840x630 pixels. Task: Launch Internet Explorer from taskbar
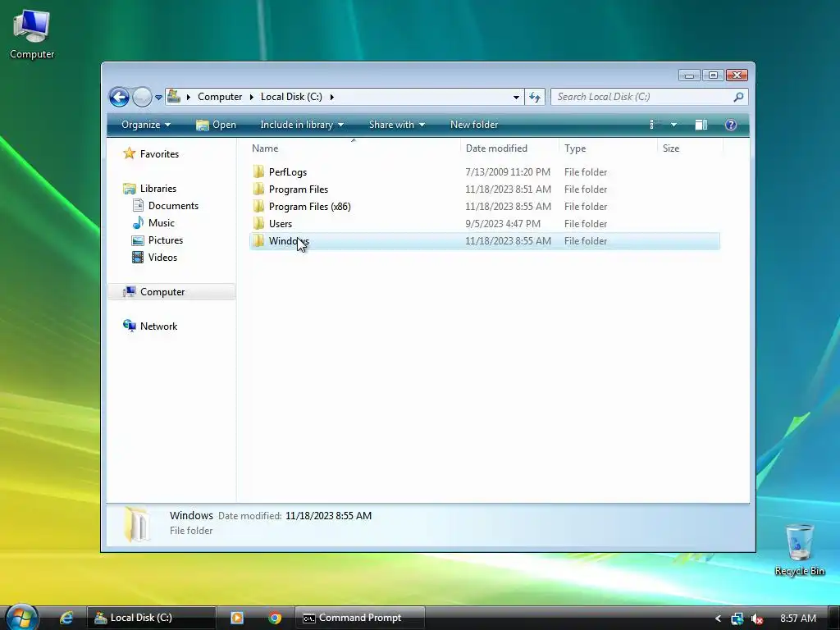pyautogui.click(x=66, y=618)
